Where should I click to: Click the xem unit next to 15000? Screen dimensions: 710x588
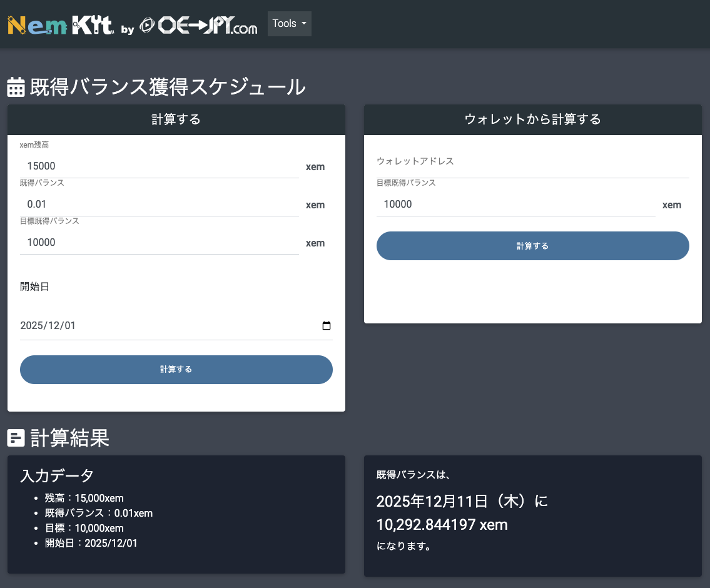point(315,166)
